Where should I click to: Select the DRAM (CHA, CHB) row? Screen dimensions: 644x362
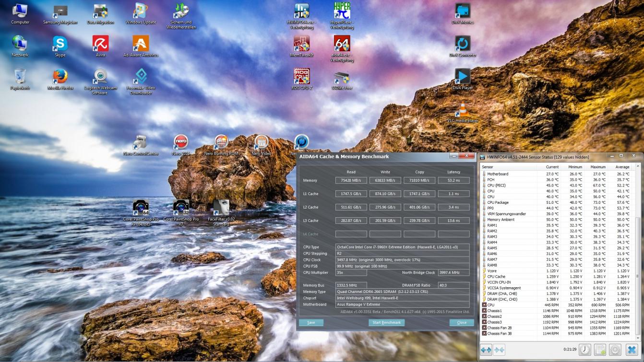point(557,293)
